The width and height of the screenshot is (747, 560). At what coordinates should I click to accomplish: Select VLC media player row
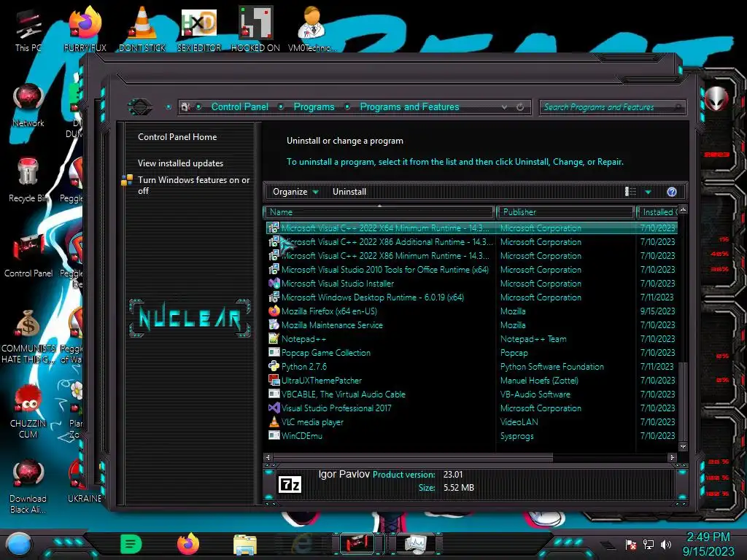click(472, 422)
